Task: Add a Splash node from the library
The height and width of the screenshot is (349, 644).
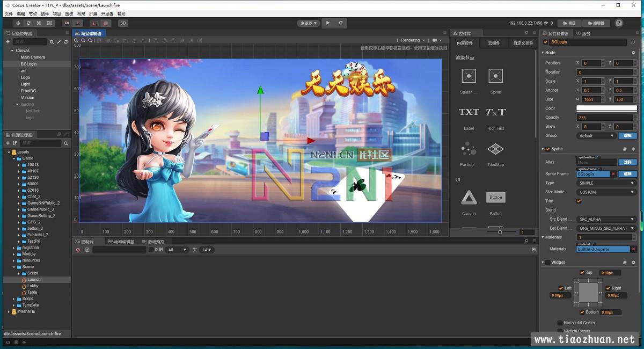Action: pos(469,76)
